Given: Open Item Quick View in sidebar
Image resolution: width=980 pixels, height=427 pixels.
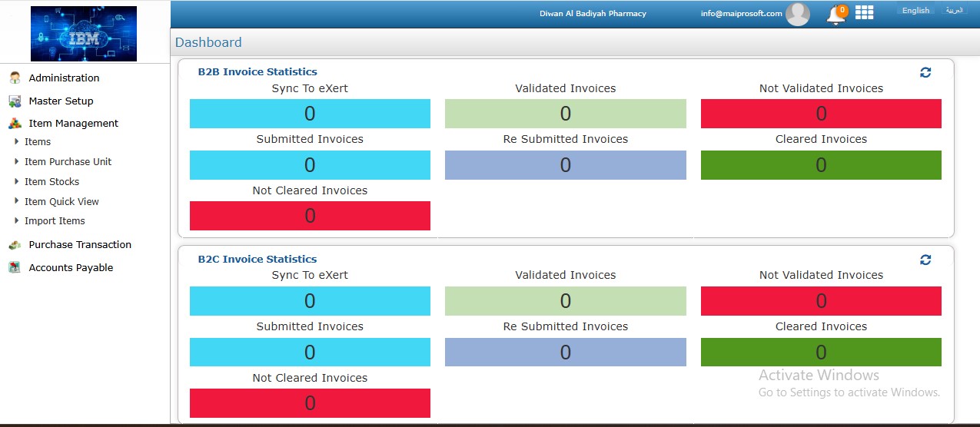Looking at the screenshot, I should [x=61, y=201].
